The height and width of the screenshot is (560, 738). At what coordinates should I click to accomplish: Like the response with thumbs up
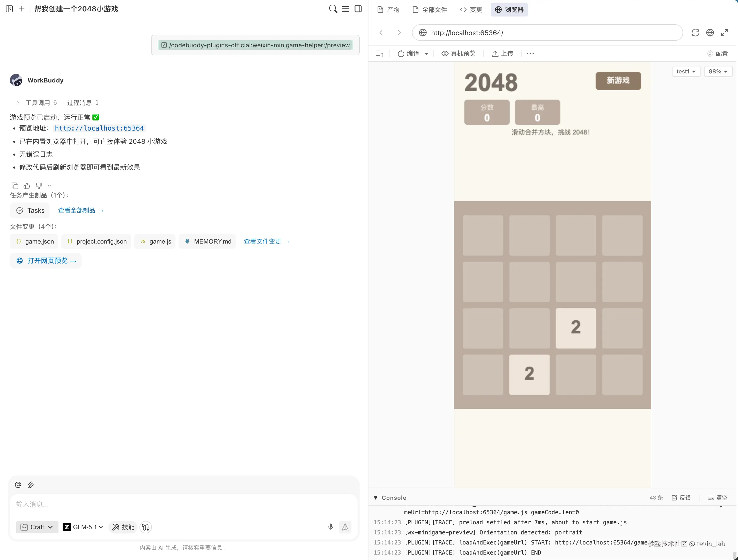pyautogui.click(x=27, y=186)
